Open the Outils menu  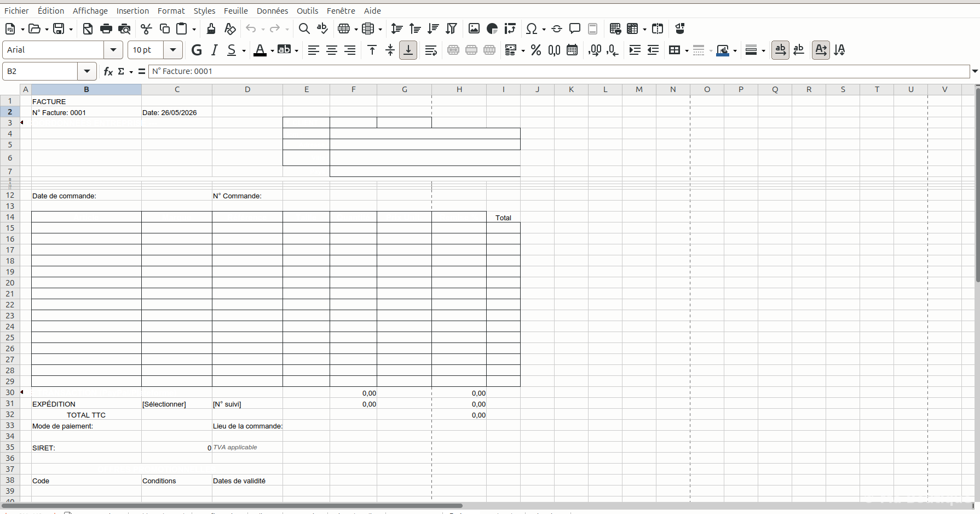click(308, 11)
